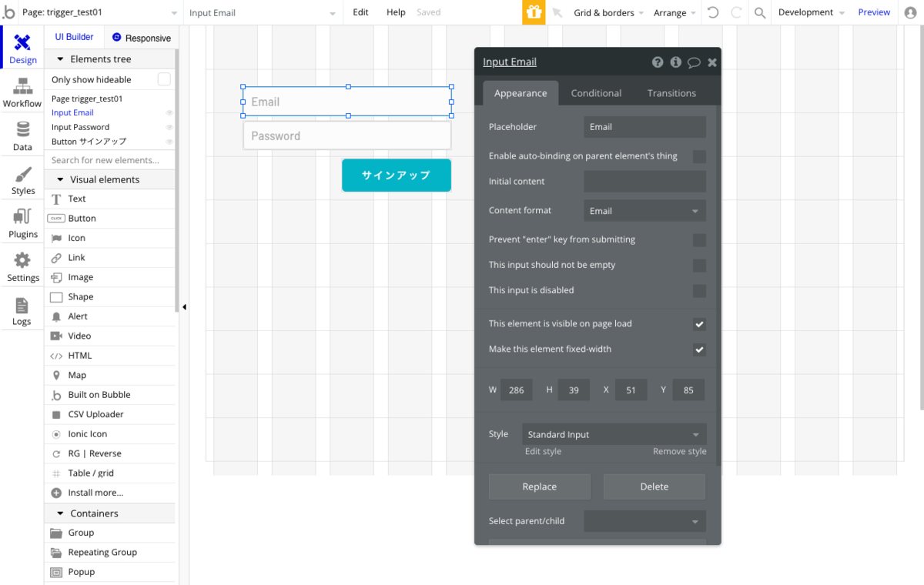The height and width of the screenshot is (585, 924).
Task: Switch to the Responsive tab
Action: pos(141,38)
